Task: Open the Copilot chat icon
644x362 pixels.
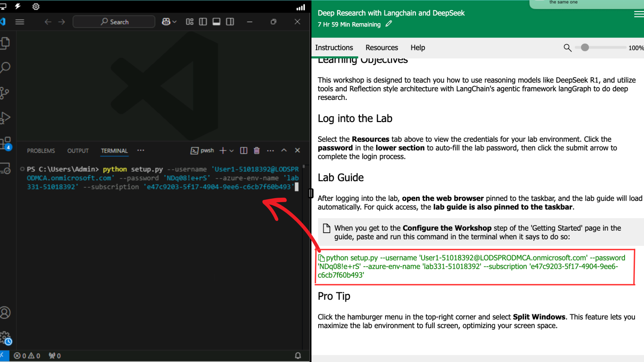Action: (x=166, y=22)
